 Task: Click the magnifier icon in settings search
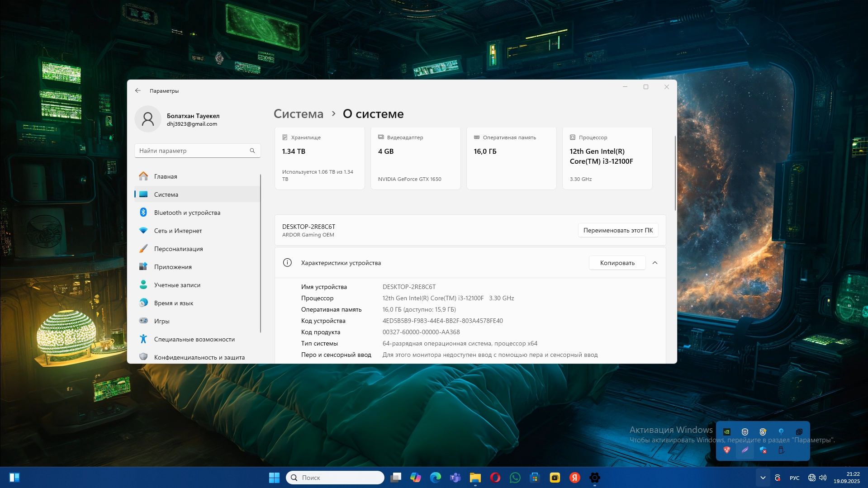tap(252, 151)
